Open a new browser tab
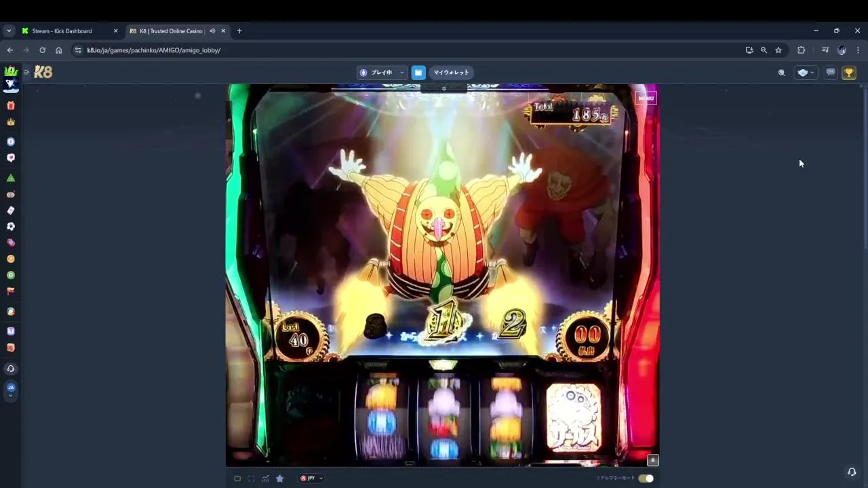 point(239,30)
